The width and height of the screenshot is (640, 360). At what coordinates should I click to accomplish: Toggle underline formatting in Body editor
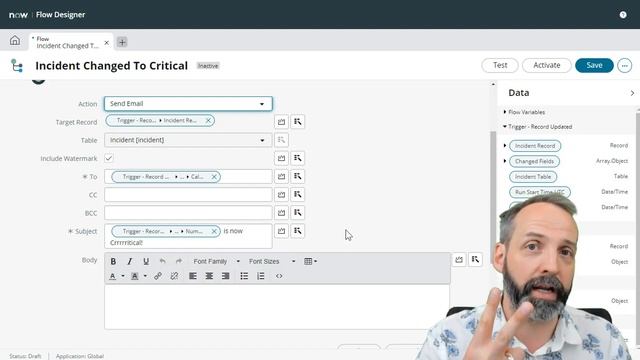coord(146,261)
